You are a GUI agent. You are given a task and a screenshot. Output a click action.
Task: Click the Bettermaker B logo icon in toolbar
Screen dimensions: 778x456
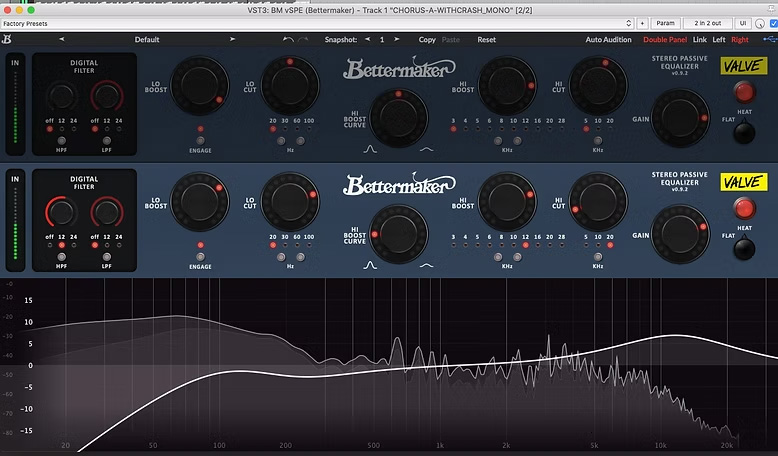6,39
